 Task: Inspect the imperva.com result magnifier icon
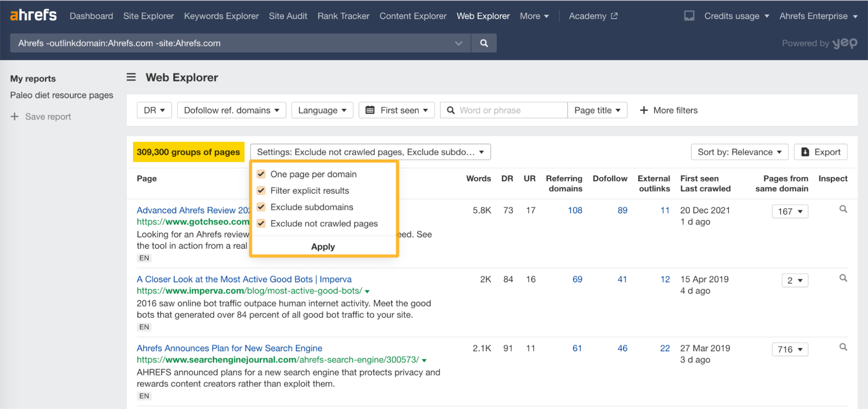pyautogui.click(x=843, y=278)
